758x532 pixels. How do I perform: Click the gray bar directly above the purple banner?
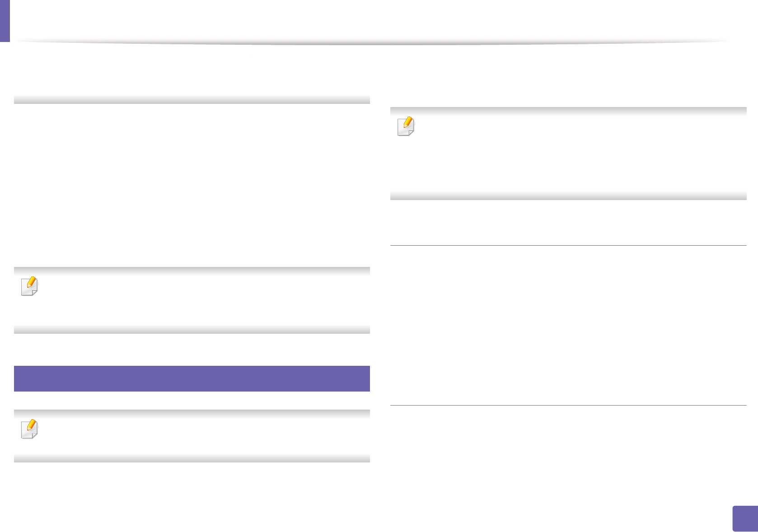192,330
